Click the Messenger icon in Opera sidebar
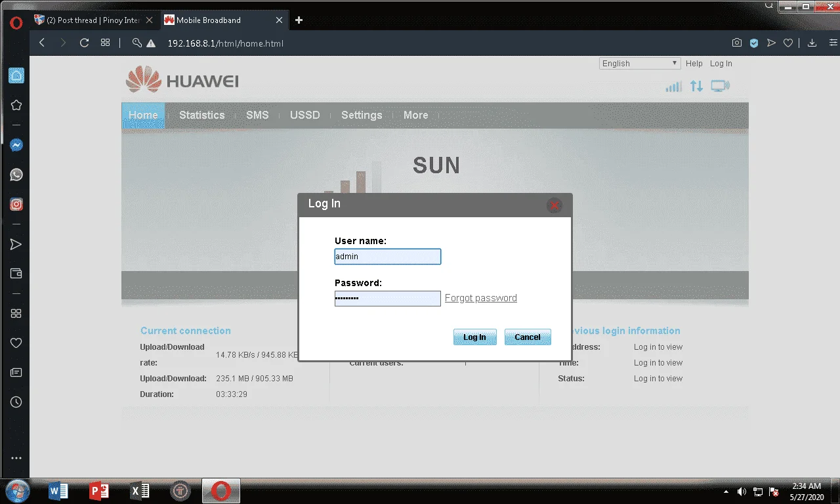This screenshot has height=504, width=840. [x=16, y=145]
